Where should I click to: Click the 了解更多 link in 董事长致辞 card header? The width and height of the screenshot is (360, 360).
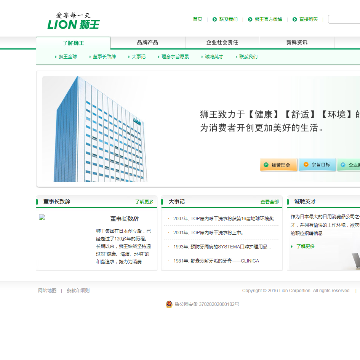144,202
